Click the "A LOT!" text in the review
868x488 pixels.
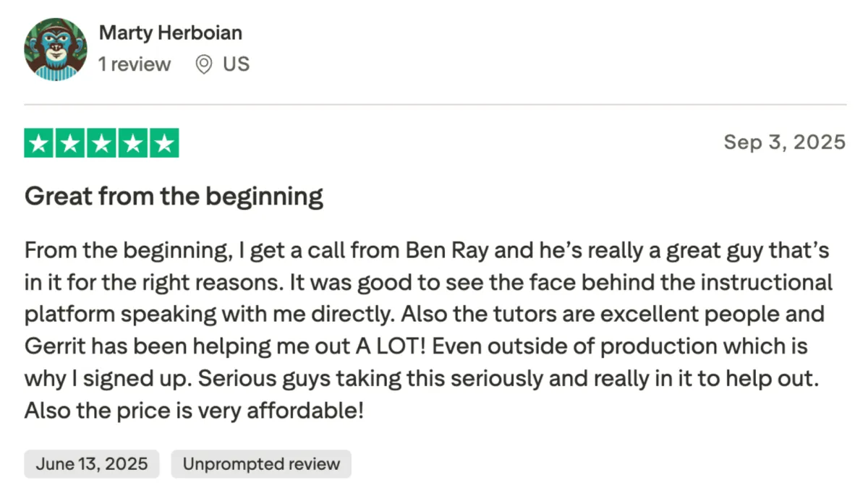click(x=393, y=347)
